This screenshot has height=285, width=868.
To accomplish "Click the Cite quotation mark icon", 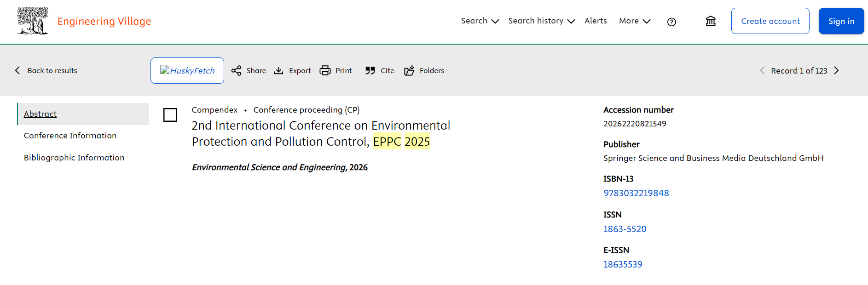I will coord(370,70).
